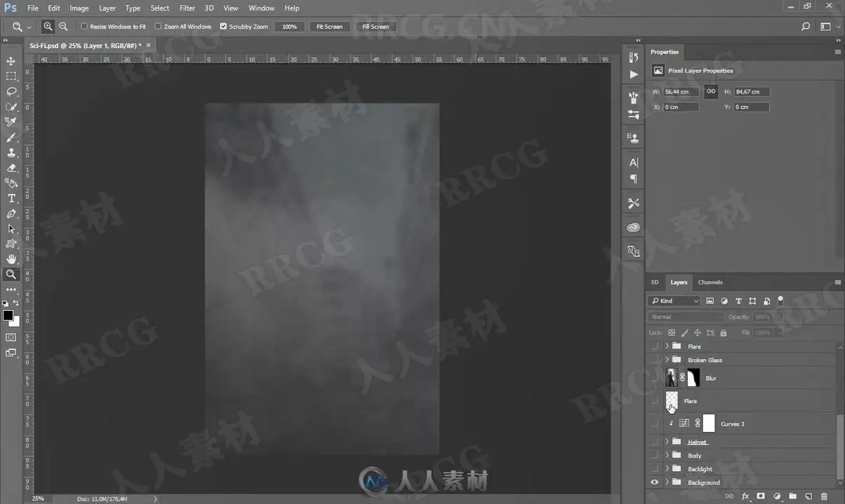Image resolution: width=845 pixels, height=504 pixels.
Task: Select the Custom Shape tool
Action: point(11,244)
